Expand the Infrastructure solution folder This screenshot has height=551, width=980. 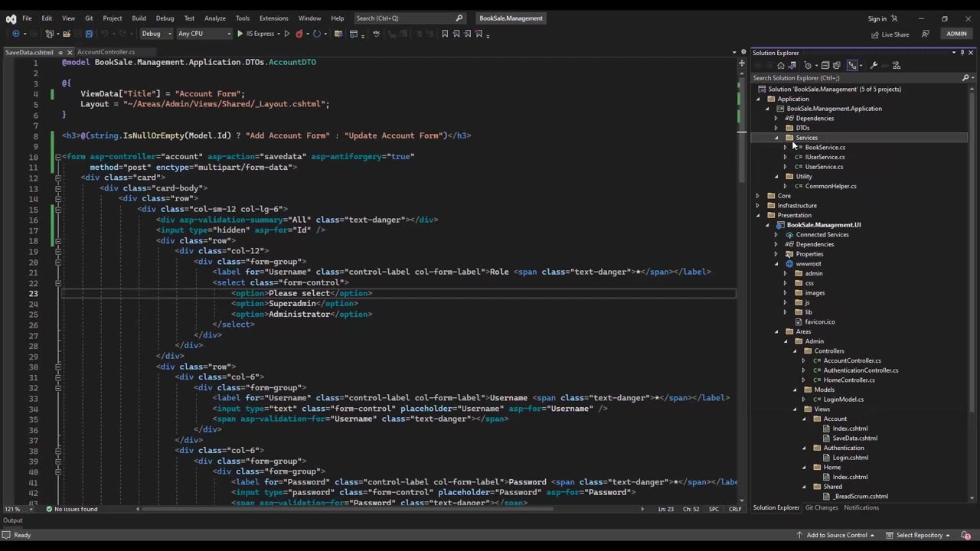click(x=758, y=205)
